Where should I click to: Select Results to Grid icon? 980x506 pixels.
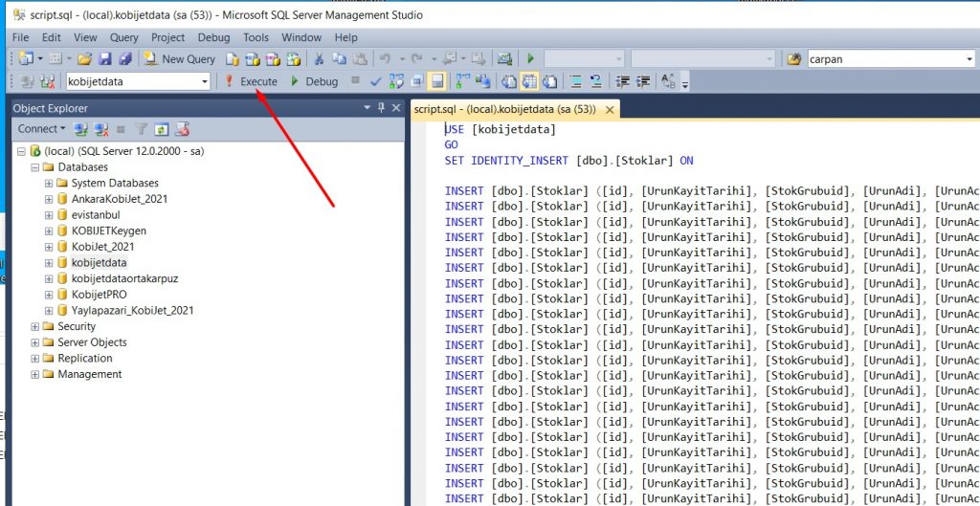point(529,81)
